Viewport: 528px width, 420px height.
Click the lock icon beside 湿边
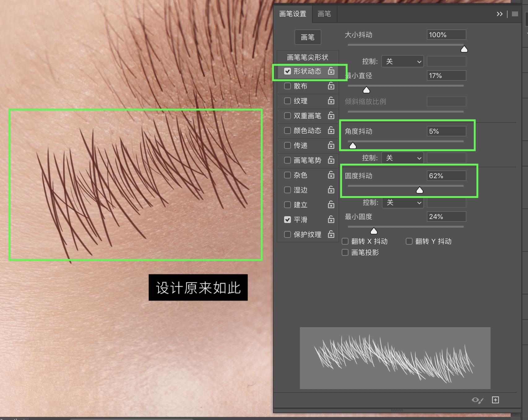click(331, 190)
